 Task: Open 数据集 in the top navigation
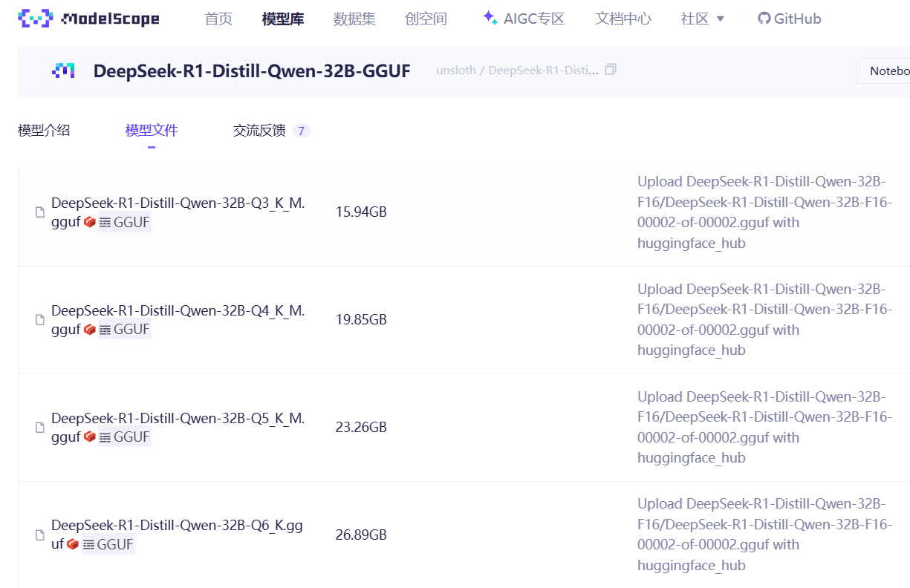pyautogui.click(x=354, y=19)
